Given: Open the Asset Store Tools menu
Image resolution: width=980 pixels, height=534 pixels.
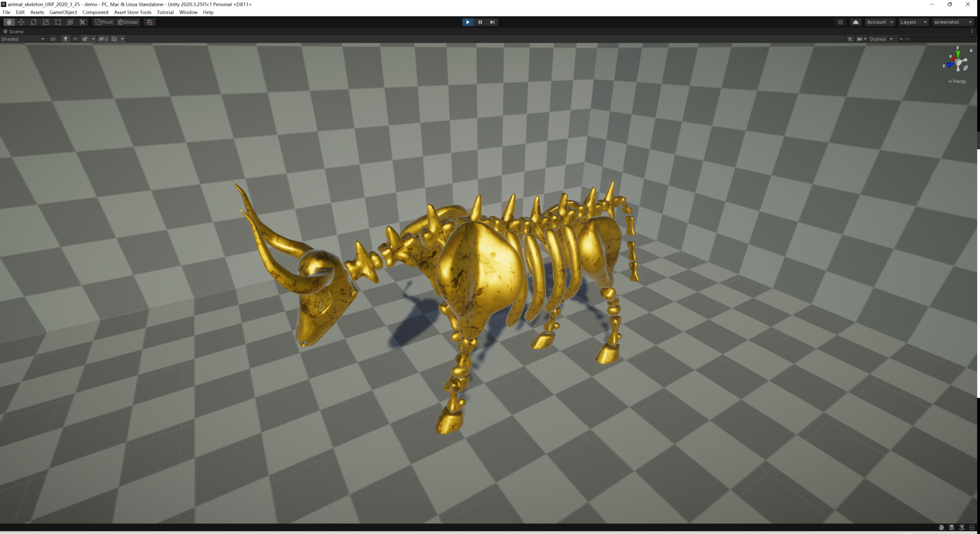Looking at the screenshot, I should [133, 12].
